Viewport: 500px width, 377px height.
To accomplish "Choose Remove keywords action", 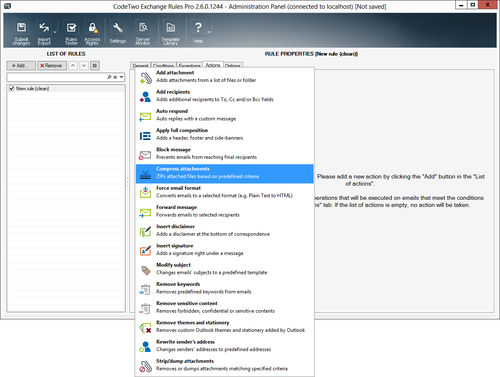I will click(225, 288).
